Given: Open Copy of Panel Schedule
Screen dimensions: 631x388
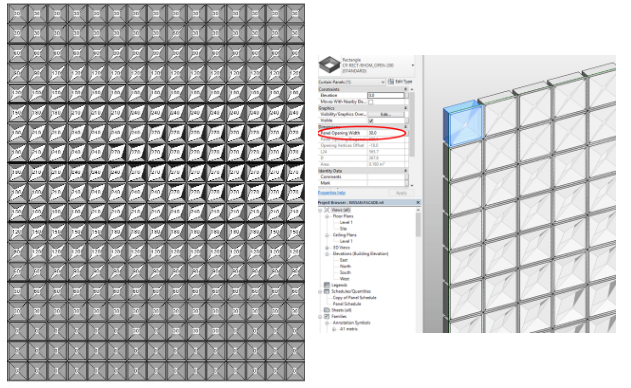Looking at the screenshot, I should coord(355,297).
